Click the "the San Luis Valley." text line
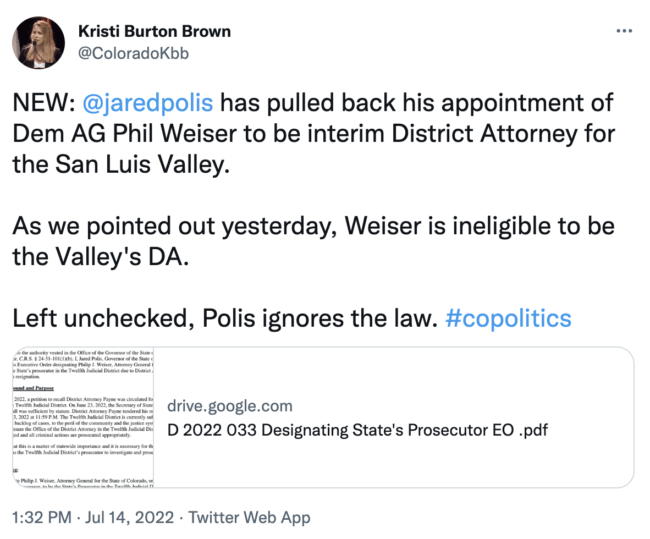The image size is (650, 539). pyautogui.click(x=122, y=163)
